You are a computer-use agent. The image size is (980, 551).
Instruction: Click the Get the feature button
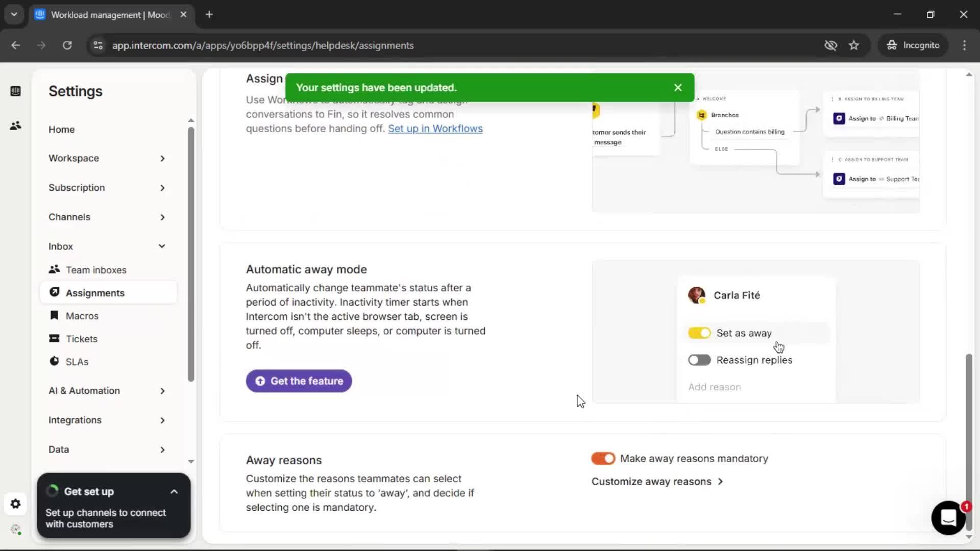coord(299,381)
